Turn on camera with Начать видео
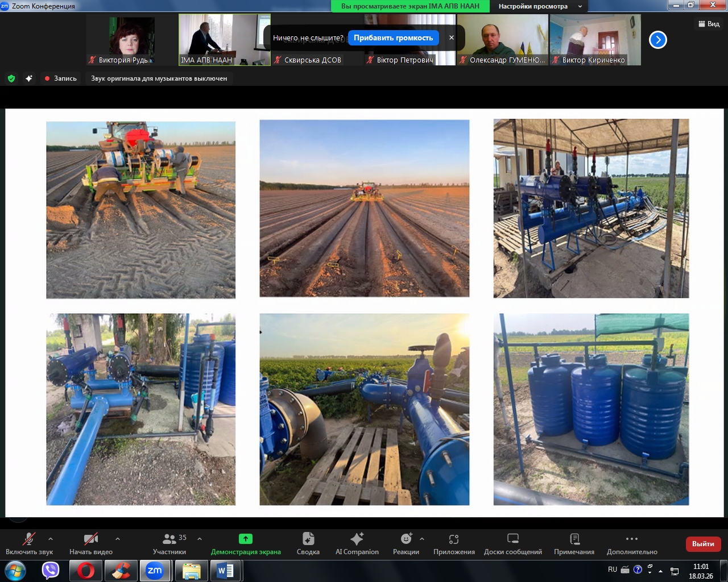Screen dimensions: 728x582 coord(90,543)
